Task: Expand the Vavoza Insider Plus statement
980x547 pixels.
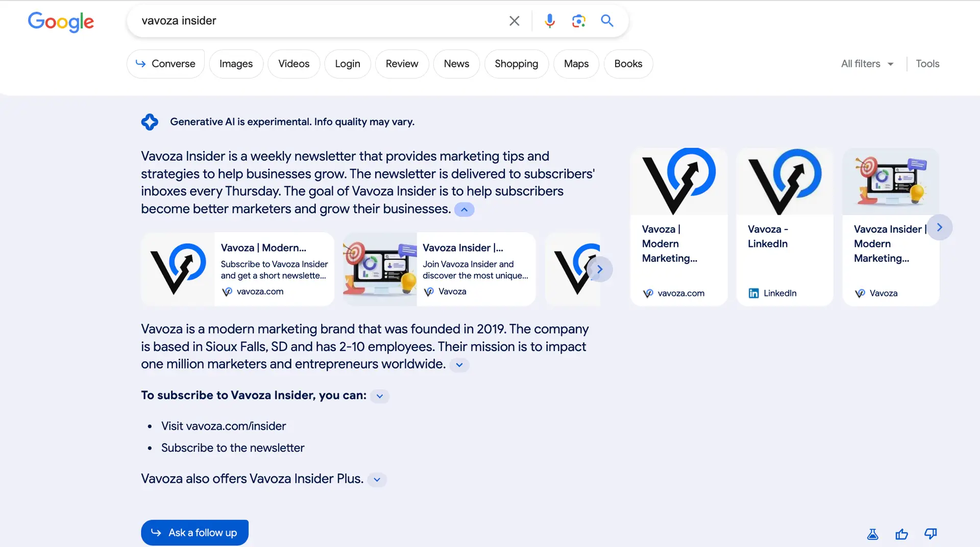Action: tap(377, 480)
